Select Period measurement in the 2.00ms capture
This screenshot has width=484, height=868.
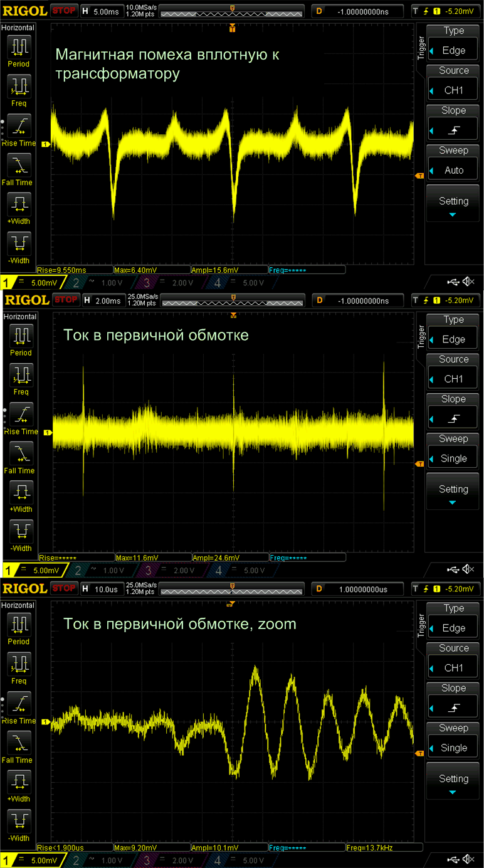pyautogui.click(x=21, y=336)
